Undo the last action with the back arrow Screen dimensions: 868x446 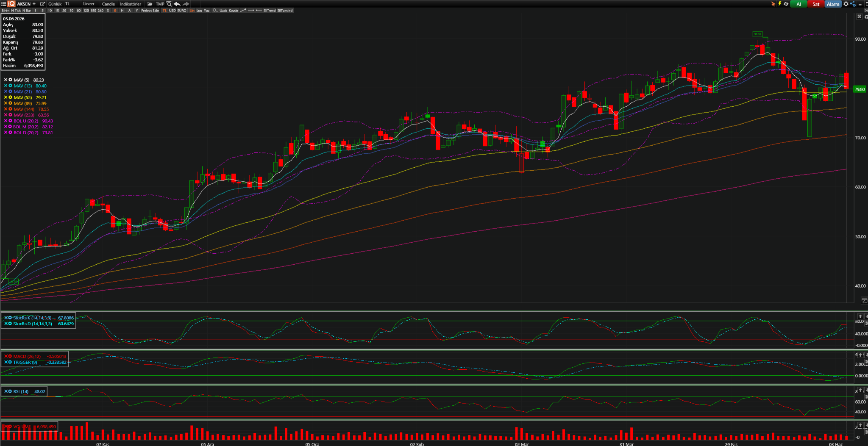(177, 4)
